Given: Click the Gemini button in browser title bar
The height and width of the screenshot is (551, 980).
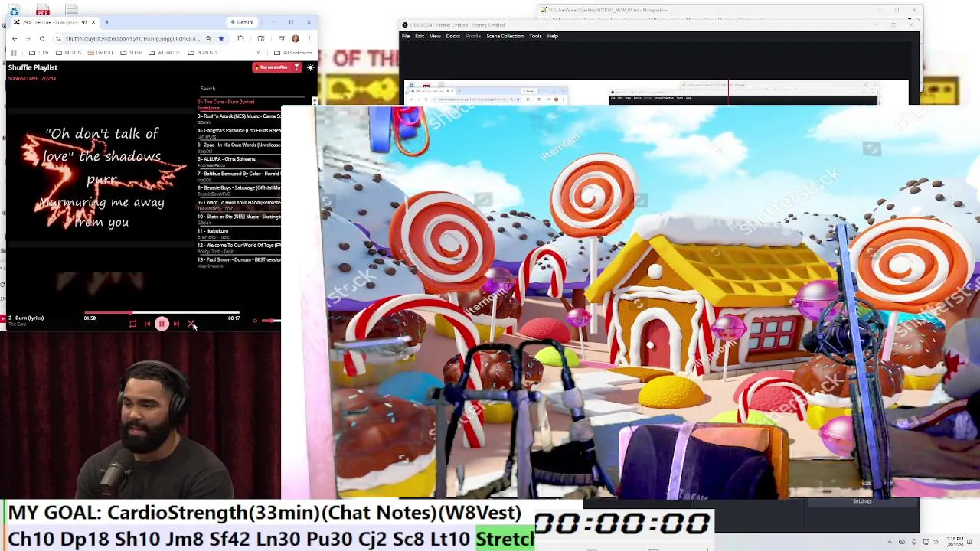Looking at the screenshot, I should click(x=243, y=22).
